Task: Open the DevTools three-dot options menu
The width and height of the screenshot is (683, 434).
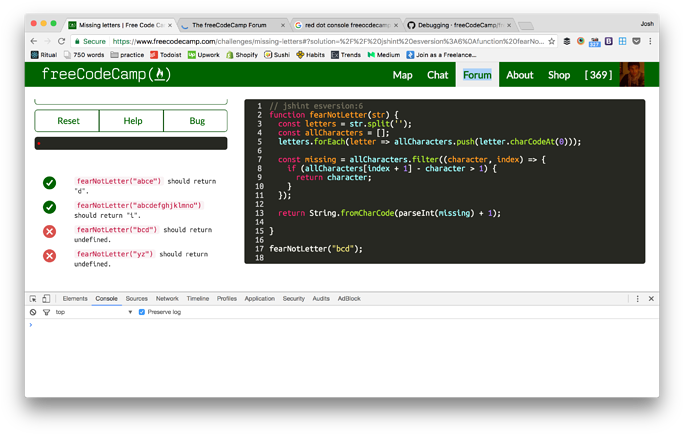Action: click(638, 299)
